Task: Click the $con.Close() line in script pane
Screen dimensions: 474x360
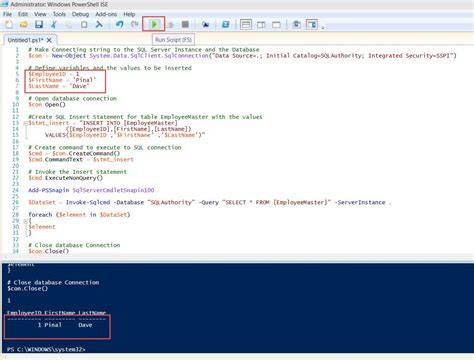Action: (48, 251)
